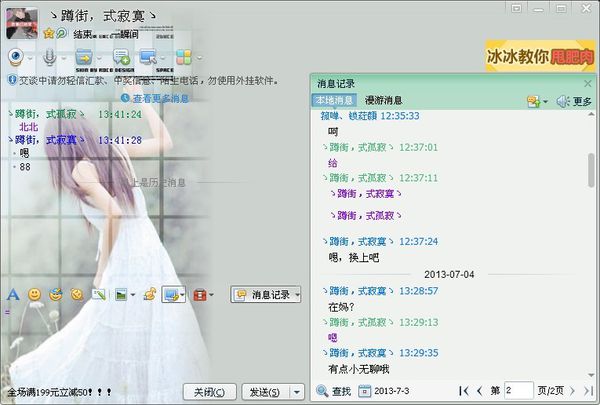The width and height of the screenshot is (600, 405).
Task: Click the green magnifier icon beside star
Action: click(x=61, y=33)
